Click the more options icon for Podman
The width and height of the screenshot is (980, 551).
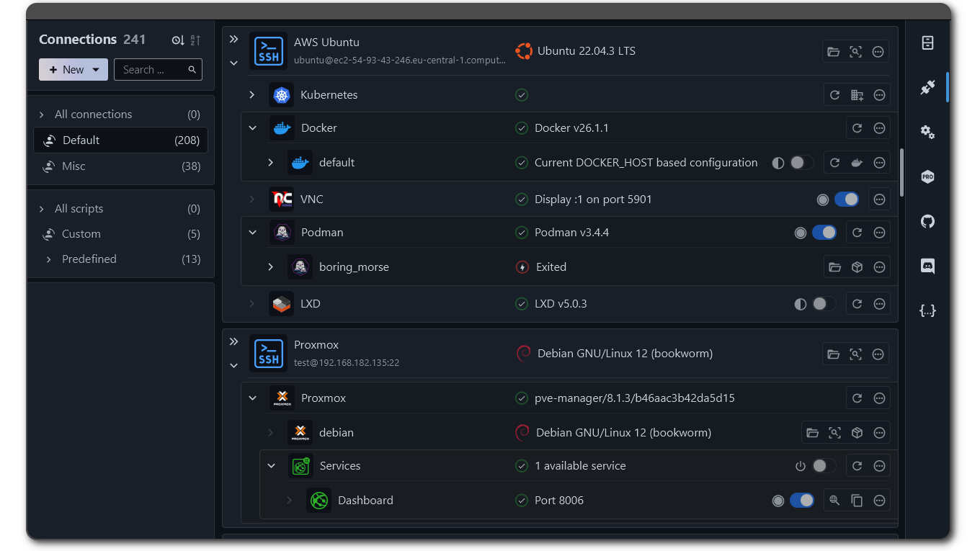[x=879, y=233]
